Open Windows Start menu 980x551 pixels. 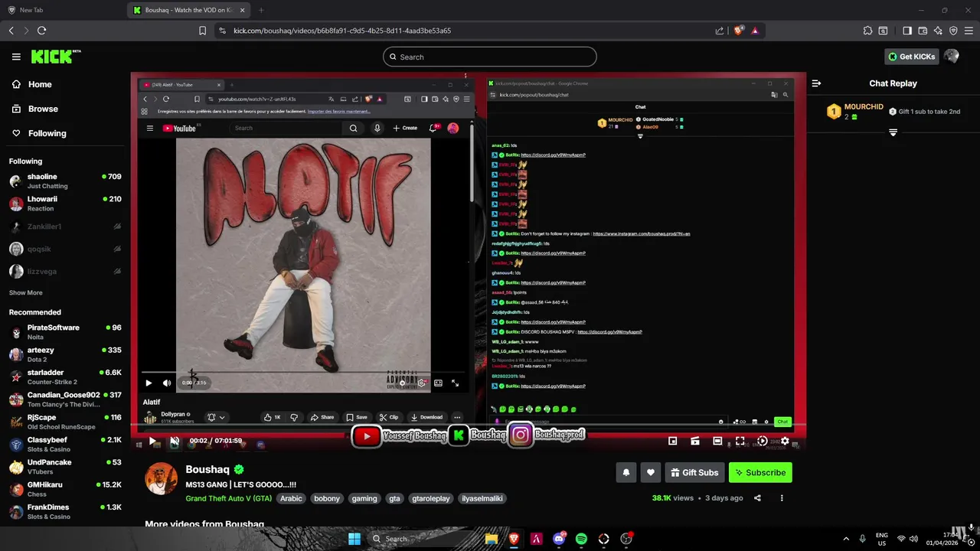pos(354,539)
